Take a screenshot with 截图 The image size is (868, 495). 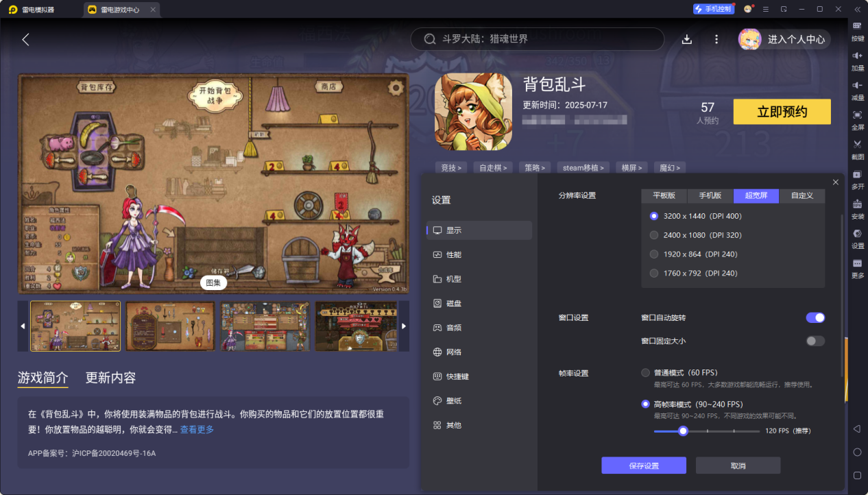[x=857, y=149]
